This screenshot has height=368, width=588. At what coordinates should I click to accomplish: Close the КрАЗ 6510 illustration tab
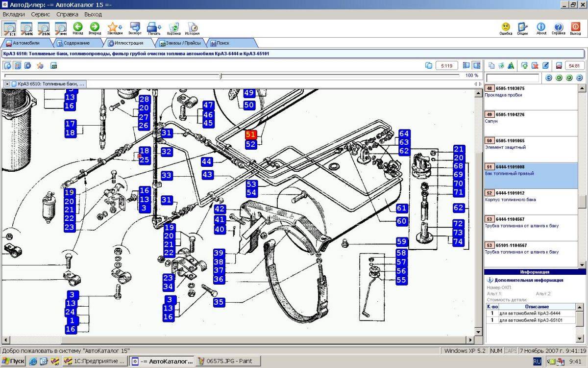7,84
